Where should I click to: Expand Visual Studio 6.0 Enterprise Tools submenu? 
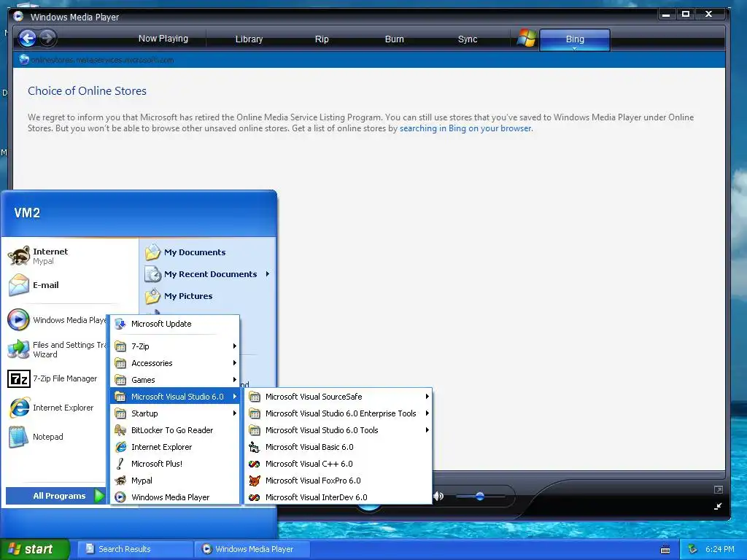tap(338, 413)
